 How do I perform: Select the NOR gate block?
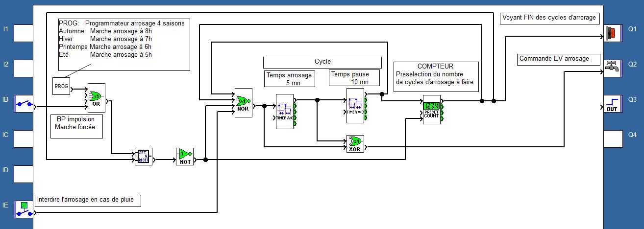244,103
